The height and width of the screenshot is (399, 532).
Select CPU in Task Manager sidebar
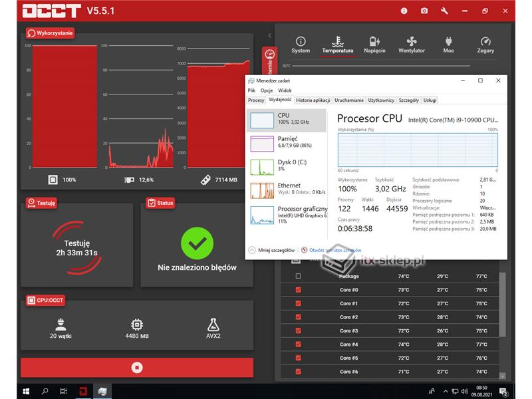pyautogui.click(x=287, y=120)
